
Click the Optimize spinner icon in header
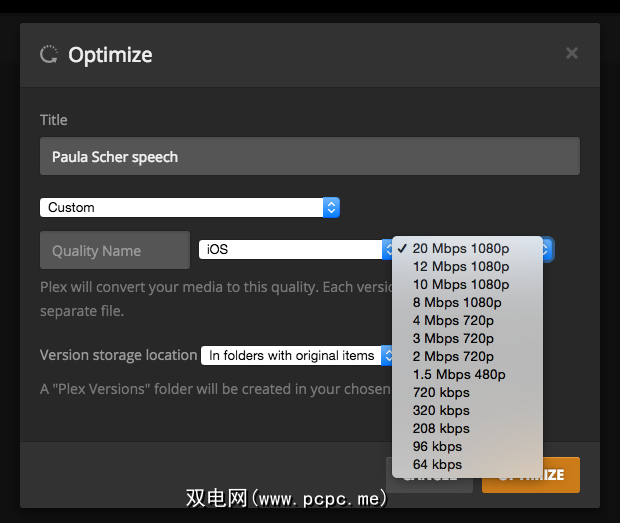click(49, 54)
